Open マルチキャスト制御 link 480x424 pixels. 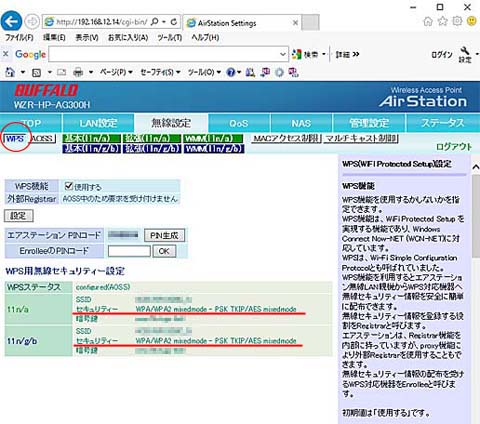(361, 138)
